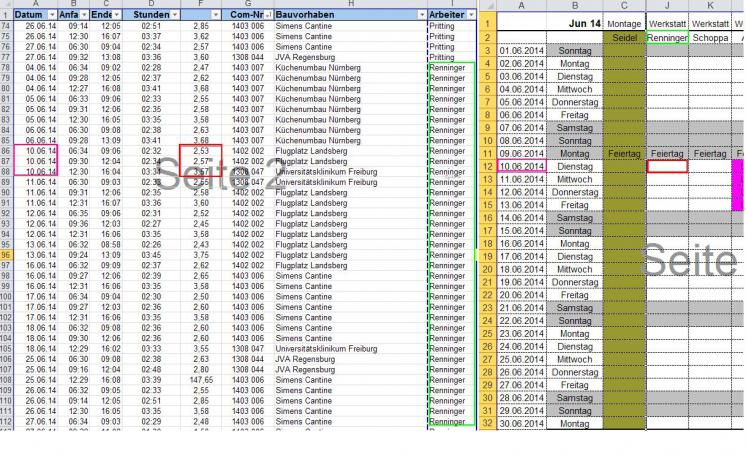Click the start time cell "09:24"
This screenshot has width=746, height=455.
point(73,255)
